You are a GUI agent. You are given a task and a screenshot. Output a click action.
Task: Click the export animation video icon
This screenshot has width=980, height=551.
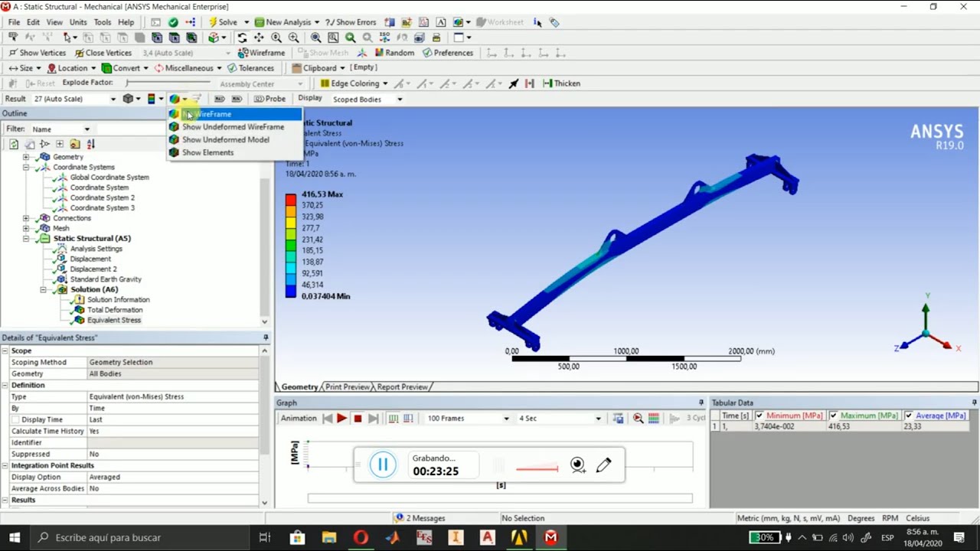(x=619, y=419)
